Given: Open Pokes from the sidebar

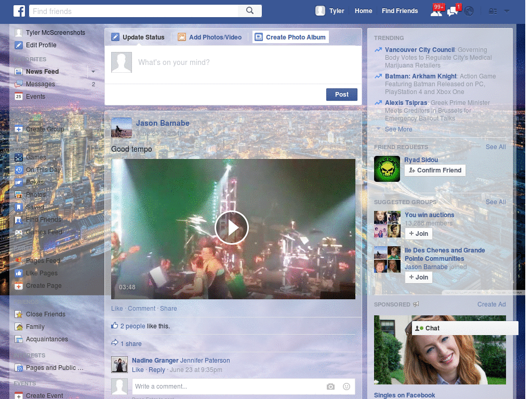Looking at the screenshot, I should coord(34,182).
